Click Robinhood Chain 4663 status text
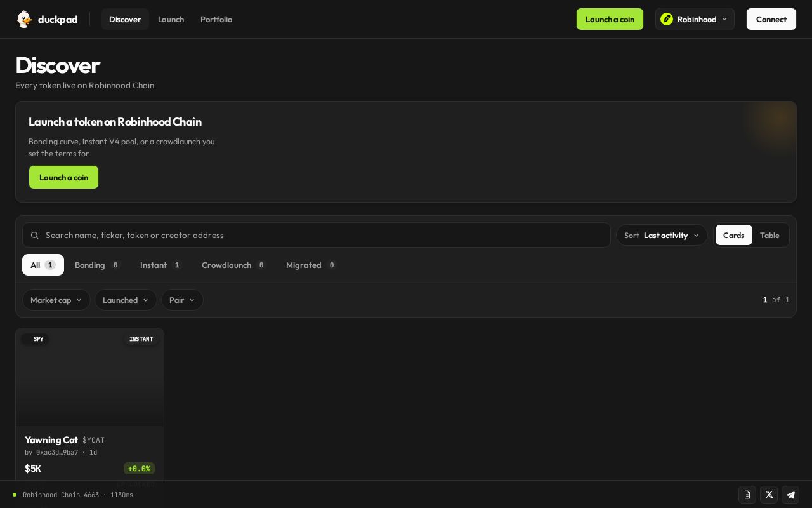This screenshot has height=508, width=812. [61, 495]
